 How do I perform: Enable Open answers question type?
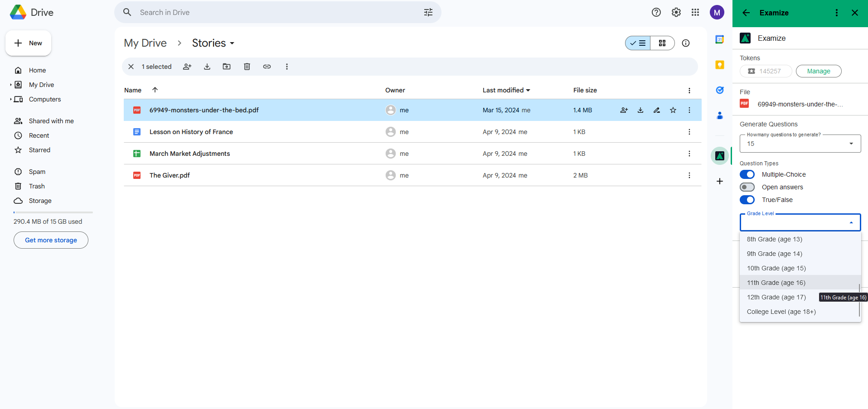(x=747, y=187)
